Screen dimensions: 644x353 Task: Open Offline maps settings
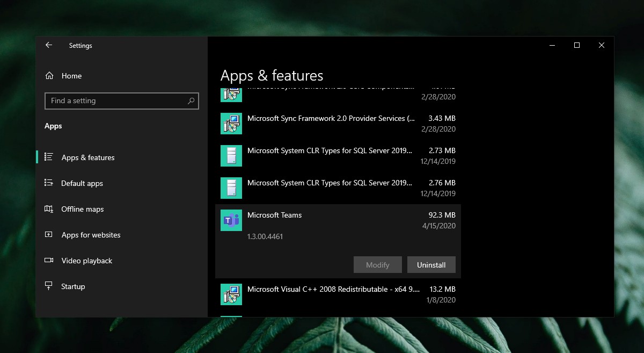(83, 209)
